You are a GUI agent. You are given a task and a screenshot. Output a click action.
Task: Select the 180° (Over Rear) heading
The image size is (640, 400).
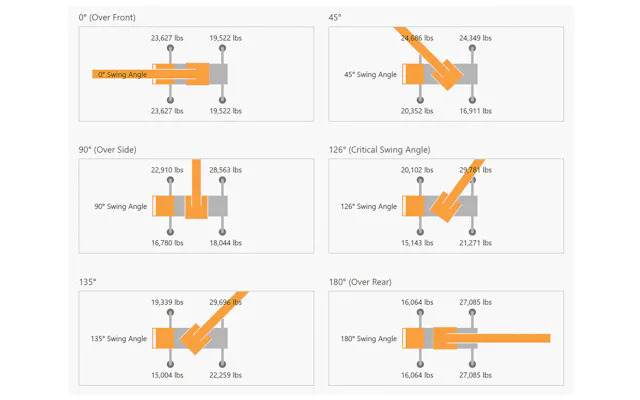tap(360, 282)
